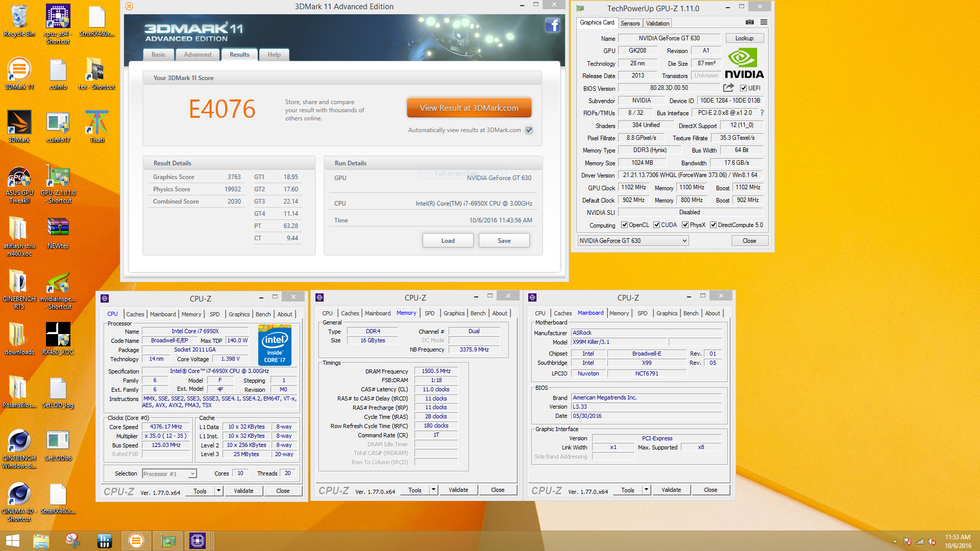
Task: Toggle the OpenCL checkbox
Action: click(624, 225)
